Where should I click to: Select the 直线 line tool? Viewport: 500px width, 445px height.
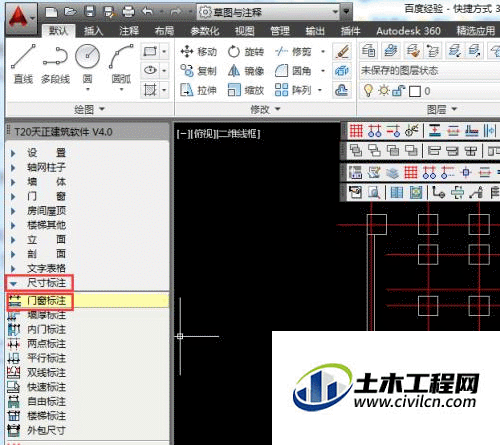pyautogui.click(x=23, y=65)
